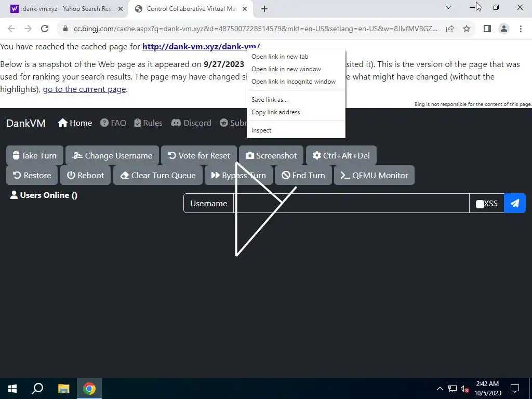
Task: Click the muted volume tray icon
Action: (464, 389)
